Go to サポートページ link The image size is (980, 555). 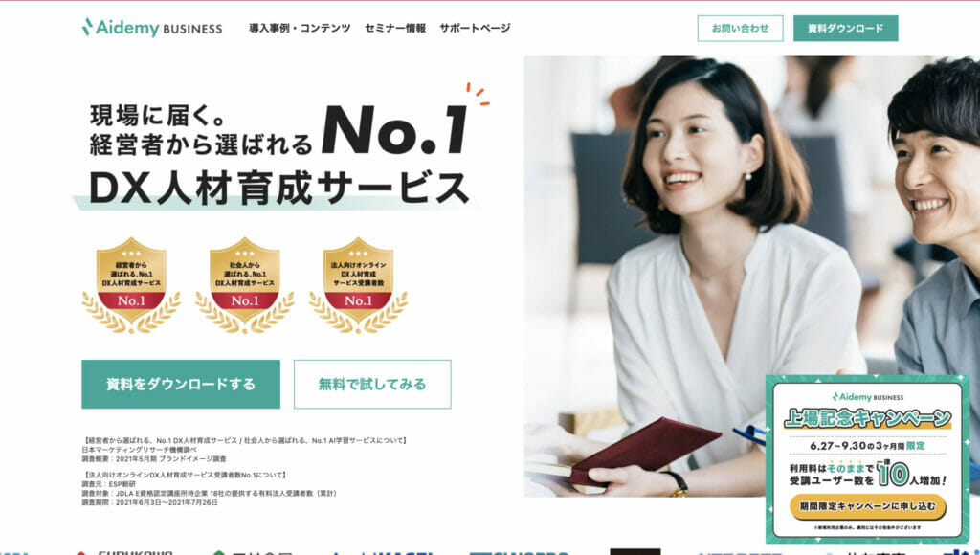(x=475, y=28)
